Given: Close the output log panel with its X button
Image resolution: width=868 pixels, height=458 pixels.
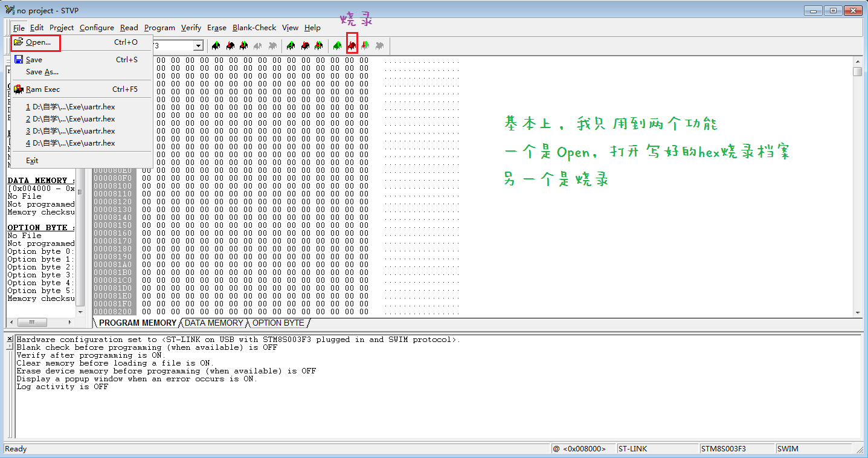Looking at the screenshot, I should tap(9, 339).
